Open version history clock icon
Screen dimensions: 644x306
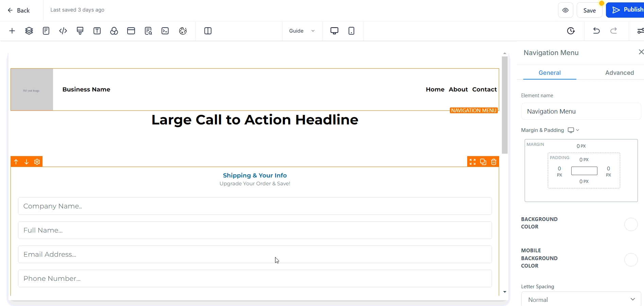coord(571,31)
